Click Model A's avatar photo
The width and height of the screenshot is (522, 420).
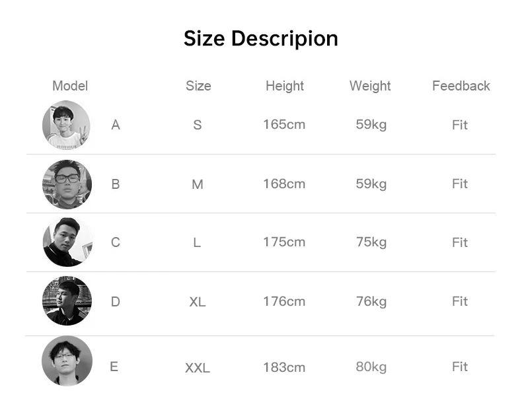click(66, 125)
